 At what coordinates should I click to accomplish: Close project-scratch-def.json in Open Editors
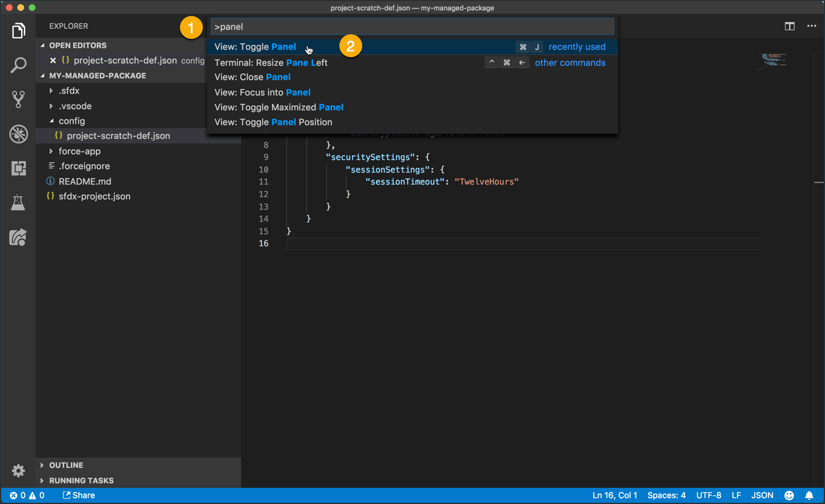(53, 61)
